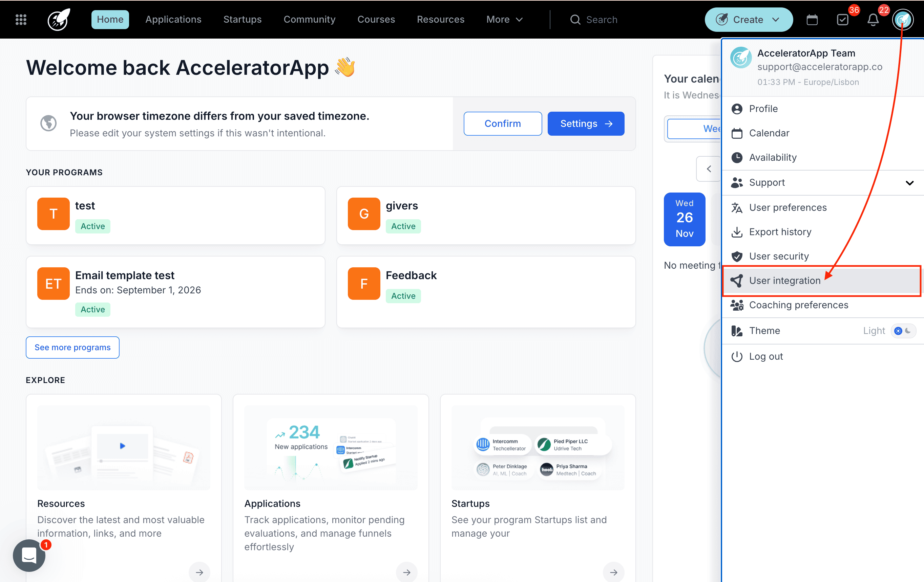
Task: Go to the Startups nav tab
Action: (242, 20)
